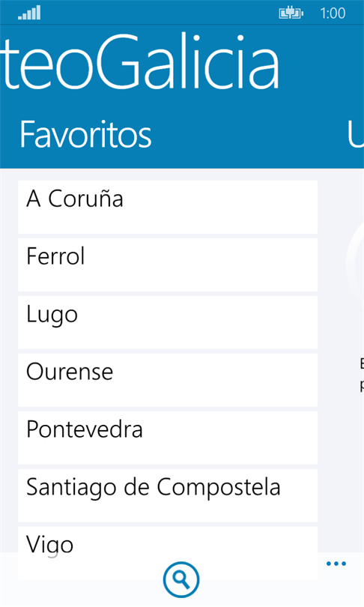Open A Coruña from favorites
Screen dimensions: 364x607
[x=168, y=207]
